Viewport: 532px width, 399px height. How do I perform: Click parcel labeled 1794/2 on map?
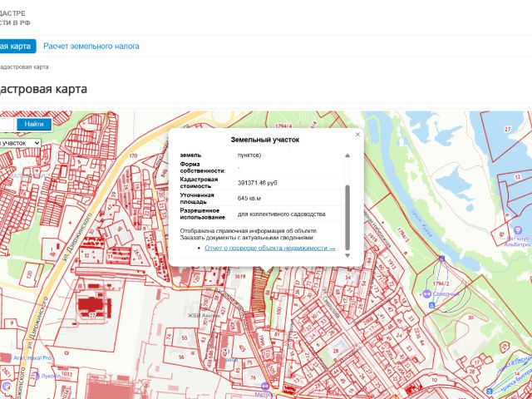click(441, 283)
